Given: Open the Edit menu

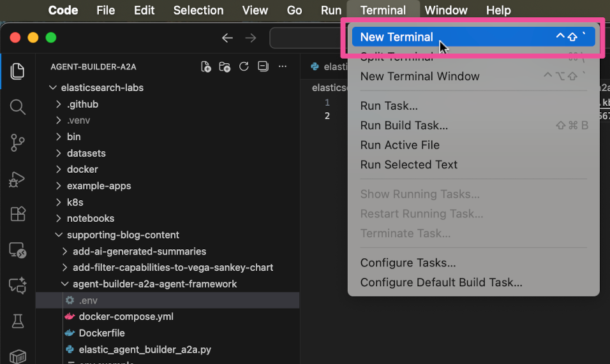Looking at the screenshot, I should (144, 10).
